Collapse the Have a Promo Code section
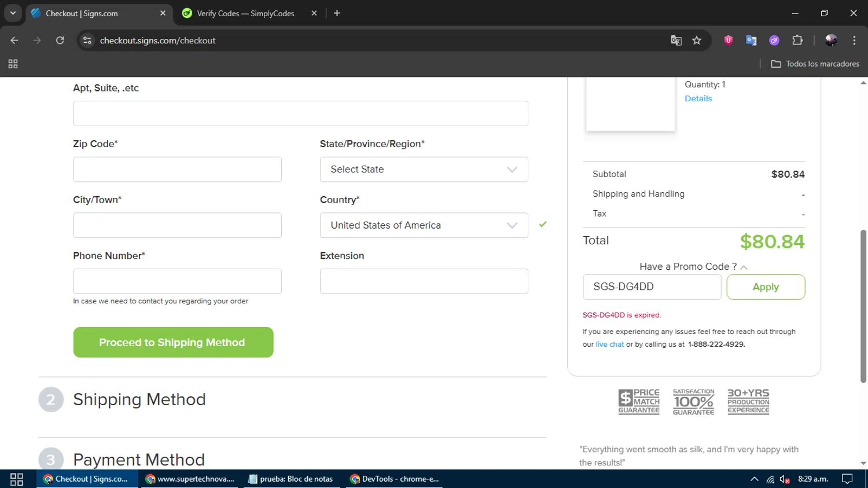 click(693, 266)
